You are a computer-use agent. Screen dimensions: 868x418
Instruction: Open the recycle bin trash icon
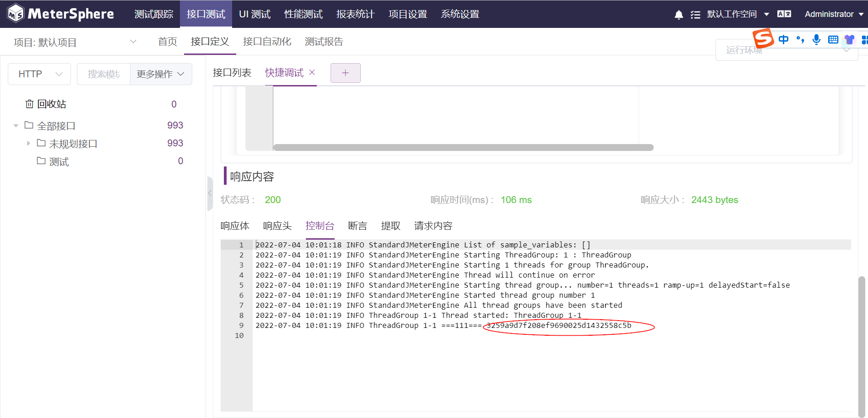pyautogui.click(x=29, y=104)
